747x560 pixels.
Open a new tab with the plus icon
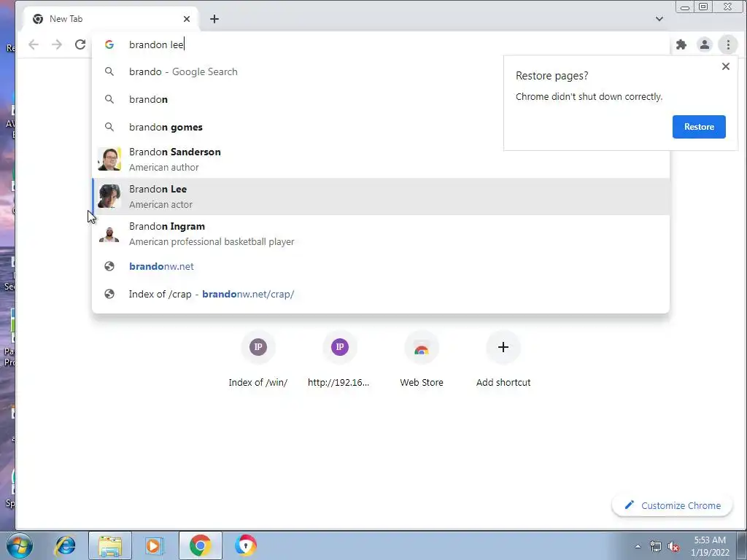[x=214, y=19]
